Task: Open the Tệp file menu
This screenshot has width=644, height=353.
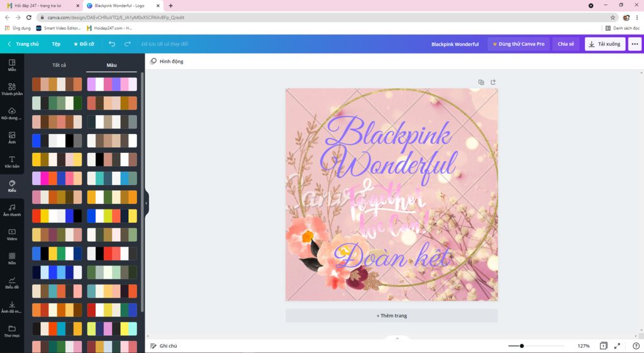Action: tap(56, 44)
